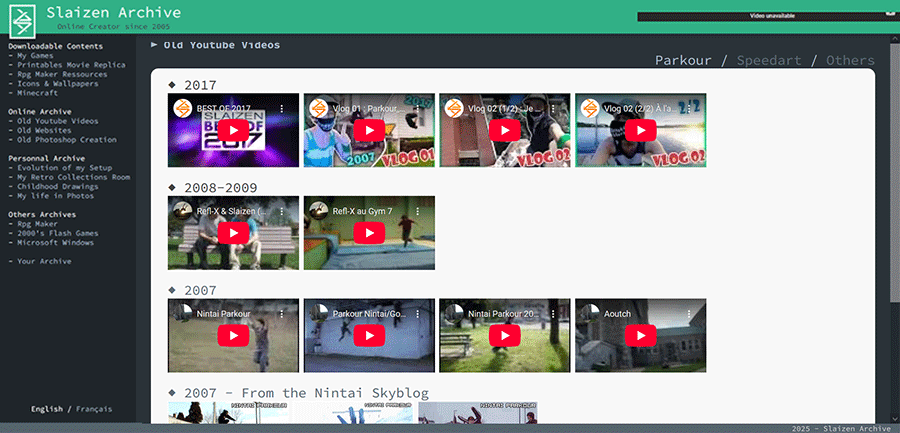The width and height of the screenshot is (900, 433).
Task: Open the Nintai Parkour video three-dot menu
Action: click(x=282, y=314)
